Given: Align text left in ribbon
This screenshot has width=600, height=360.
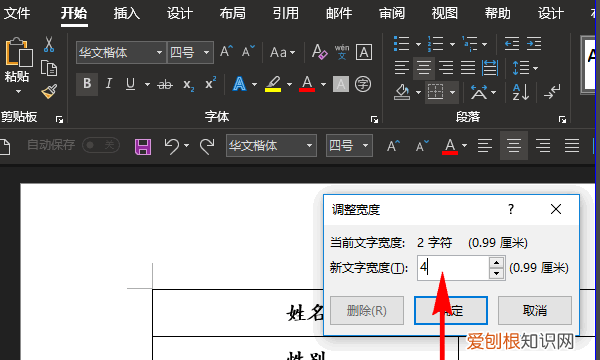Looking at the screenshot, I should 401,68.
